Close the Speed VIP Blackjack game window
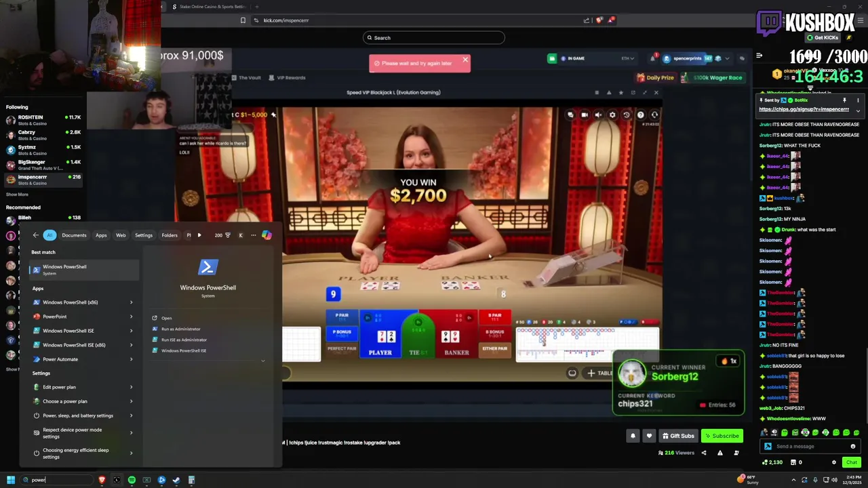The image size is (868, 488). [656, 92]
